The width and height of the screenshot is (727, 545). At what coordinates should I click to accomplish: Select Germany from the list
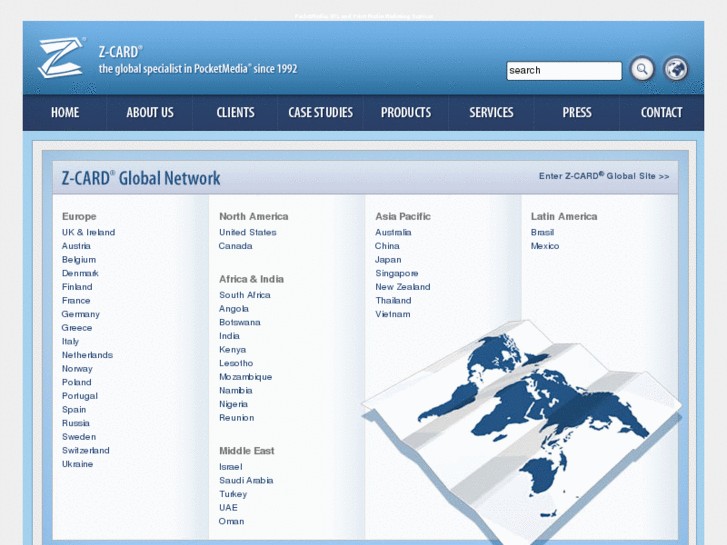[81, 314]
